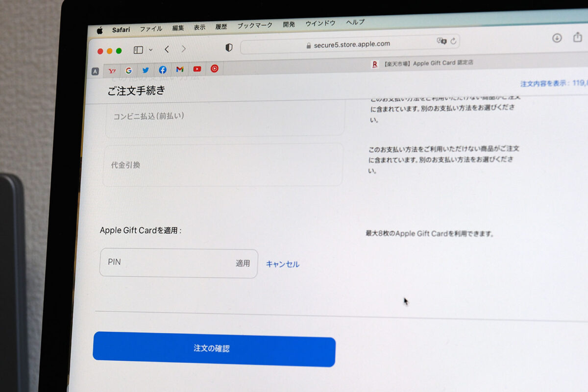Click text 最大8枚のApple Gift Cardを利用できます
588x392 pixels.
pyautogui.click(x=429, y=234)
